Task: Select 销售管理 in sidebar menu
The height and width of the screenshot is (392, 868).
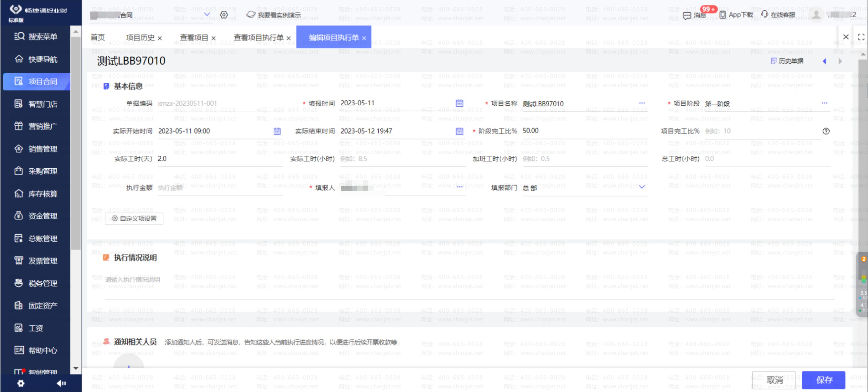Action: (x=43, y=149)
